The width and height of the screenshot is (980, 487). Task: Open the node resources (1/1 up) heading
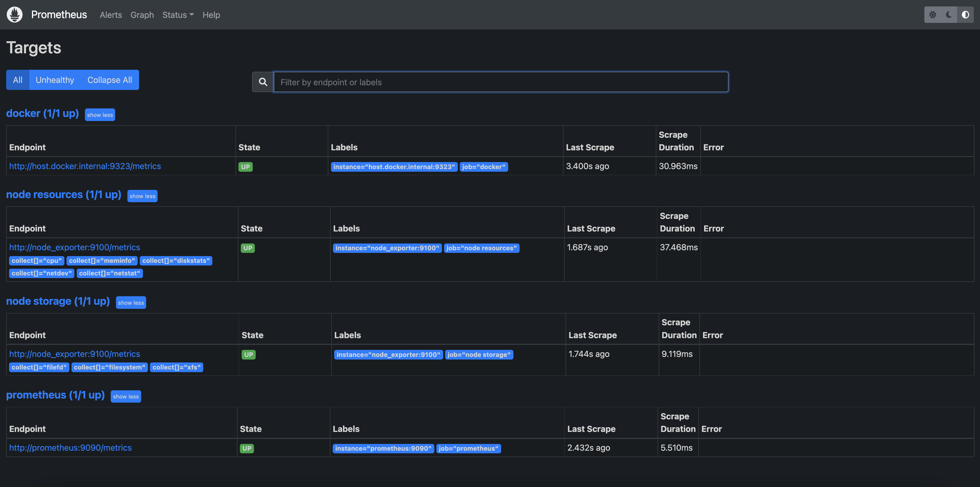point(64,195)
